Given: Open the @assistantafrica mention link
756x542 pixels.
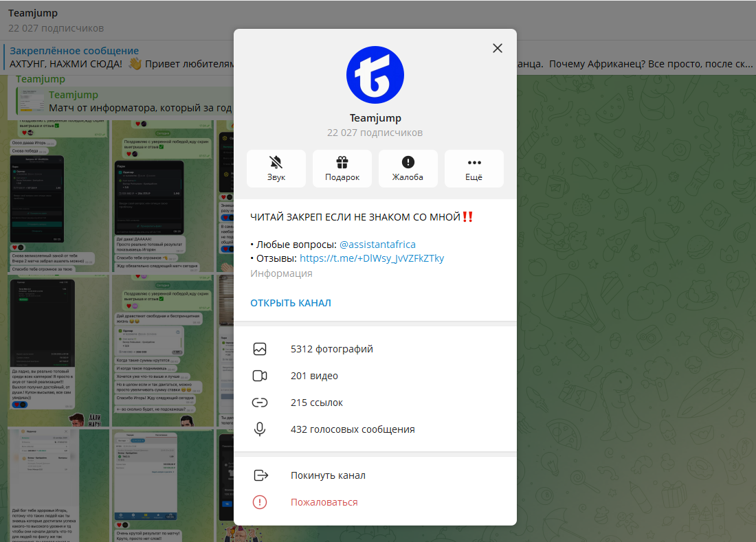Looking at the screenshot, I should (x=377, y=245).
